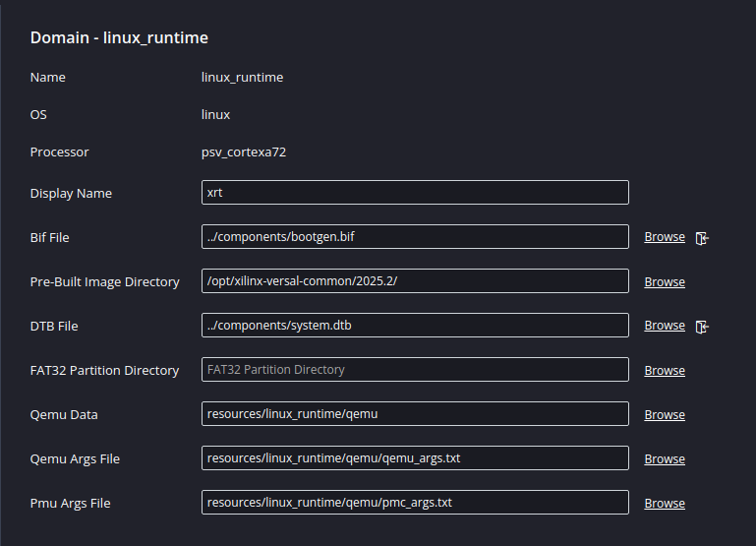Click the Display Name field containing xrt
This screenshot has height=546, width=756.
click(414, 193)
